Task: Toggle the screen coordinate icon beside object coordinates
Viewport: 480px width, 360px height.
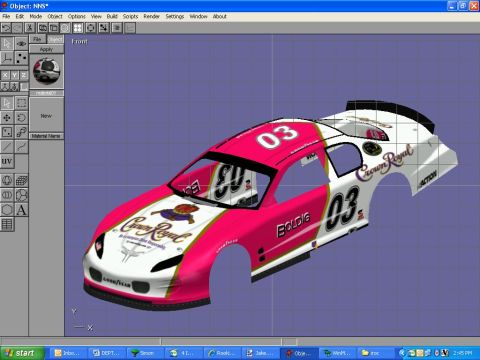Action: [x=24, y=87]
